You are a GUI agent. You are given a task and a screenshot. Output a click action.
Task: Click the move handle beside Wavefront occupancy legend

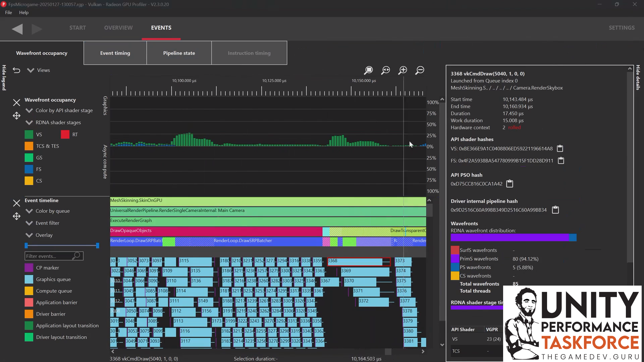pyautogui.click(x=16, y=116)
